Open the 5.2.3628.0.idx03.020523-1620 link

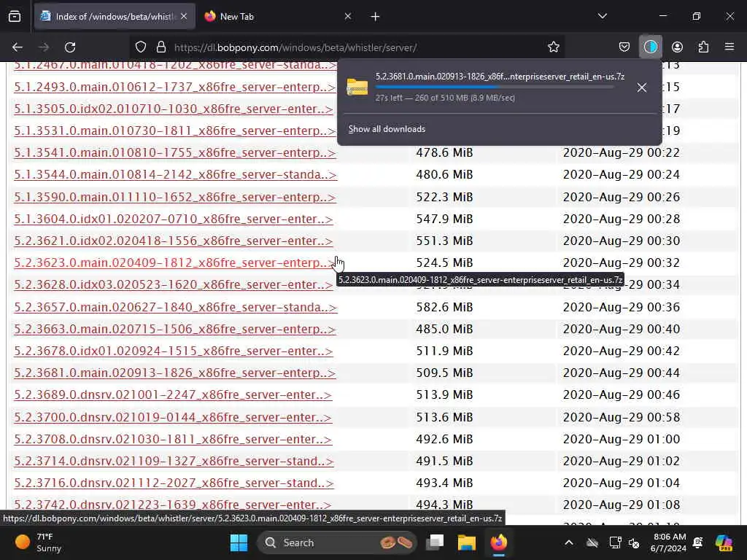174,285
